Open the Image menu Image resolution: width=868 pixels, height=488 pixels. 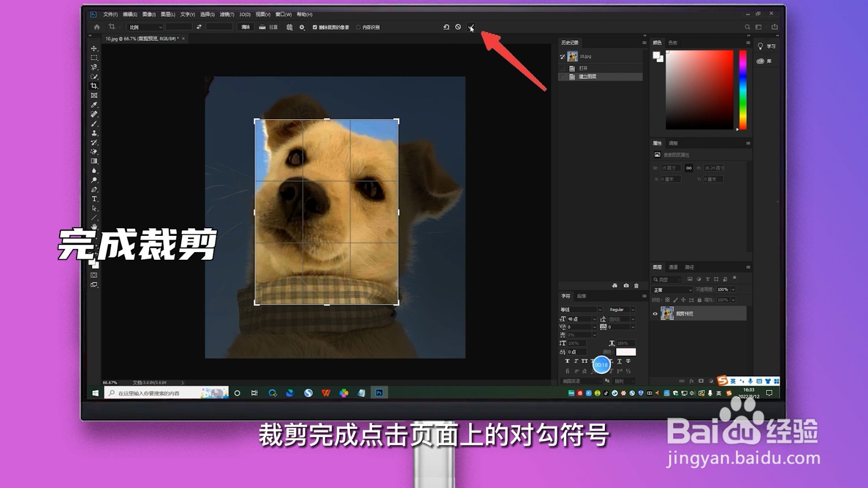[x=149, y=15]
